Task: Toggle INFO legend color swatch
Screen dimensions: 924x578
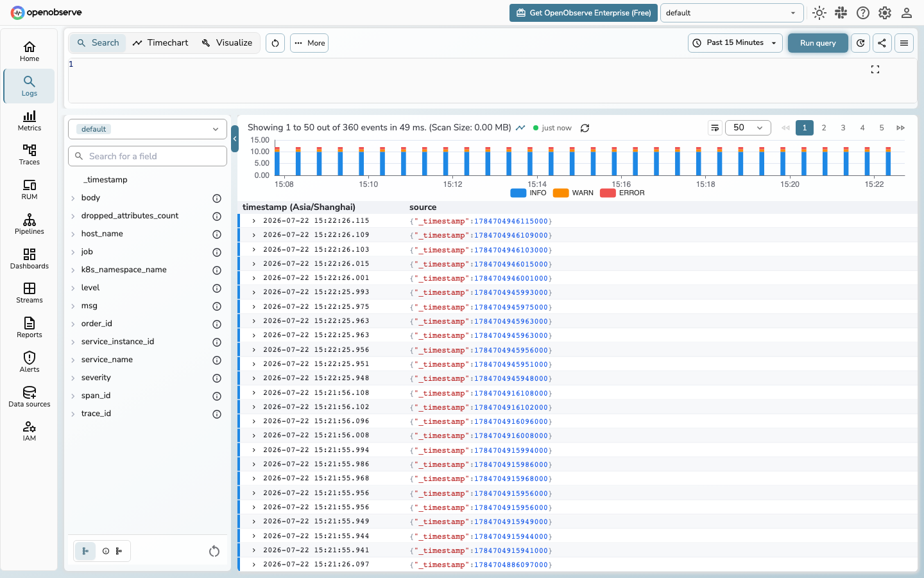Action: (x=518, y=193)
